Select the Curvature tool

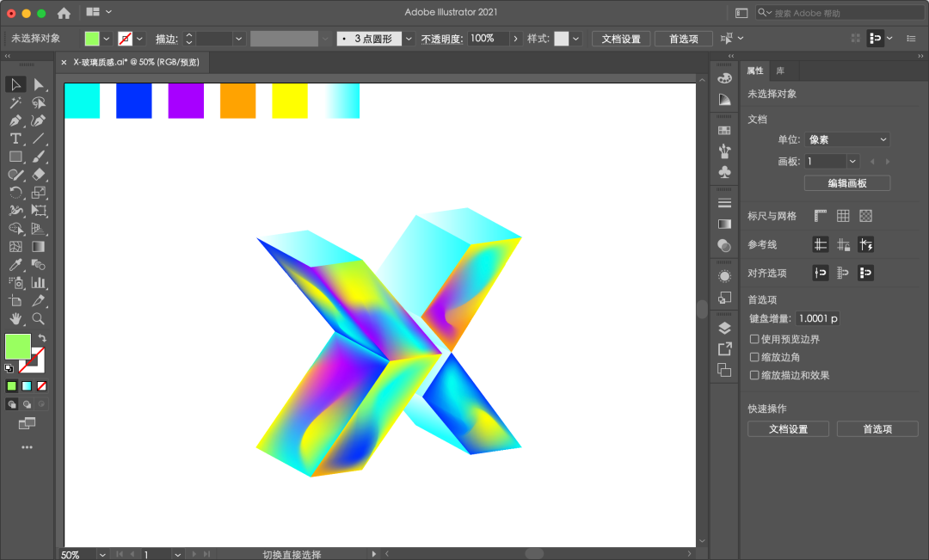(39, 121)
